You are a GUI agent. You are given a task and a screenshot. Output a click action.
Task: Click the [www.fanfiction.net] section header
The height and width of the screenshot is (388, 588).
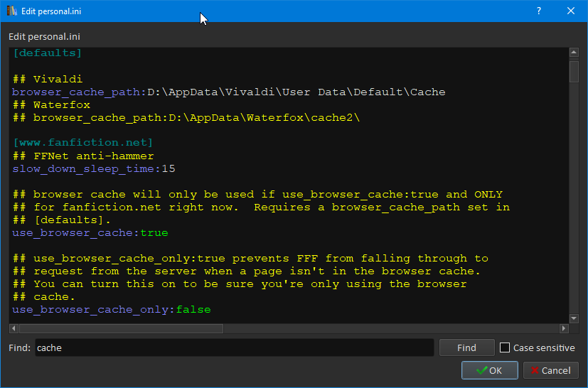83,143
